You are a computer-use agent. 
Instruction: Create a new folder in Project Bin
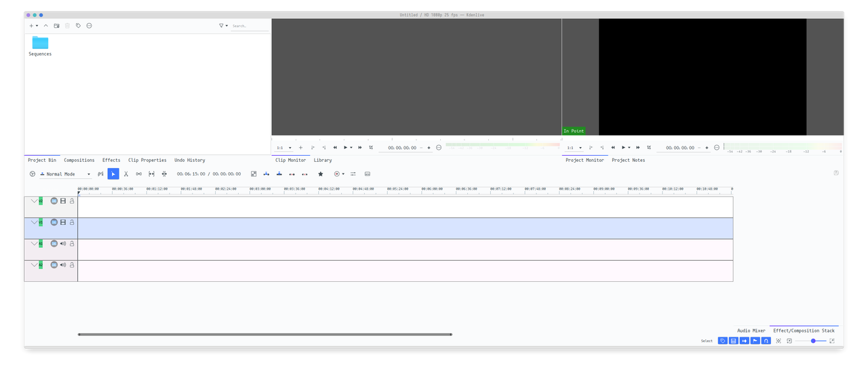point(57,26)
